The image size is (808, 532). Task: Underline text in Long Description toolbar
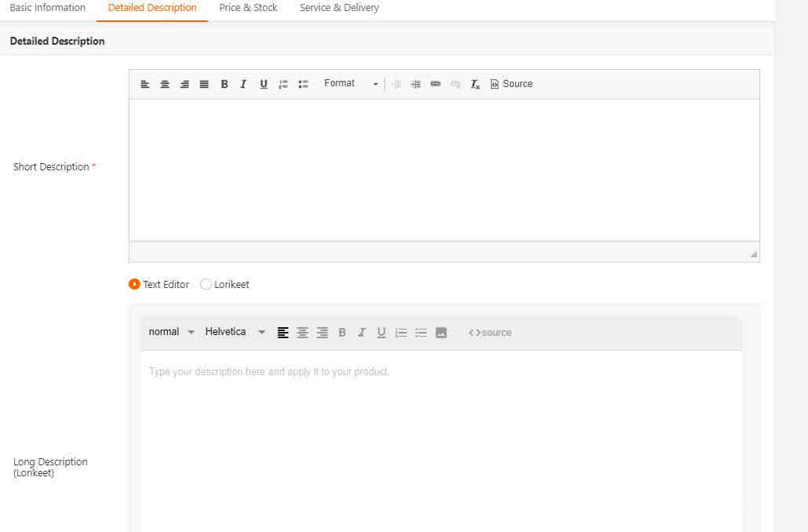[381, 333]
